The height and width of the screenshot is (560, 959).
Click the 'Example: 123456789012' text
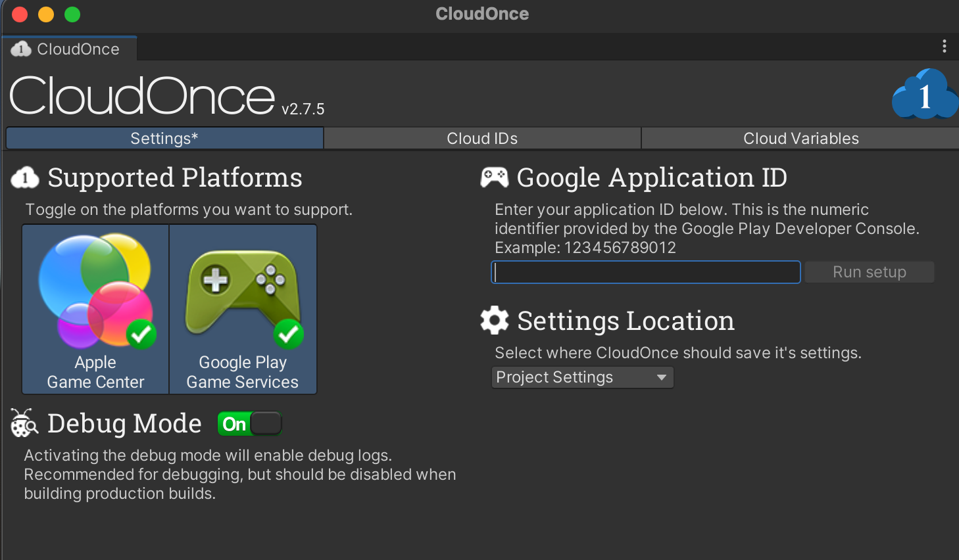[585, 248]
